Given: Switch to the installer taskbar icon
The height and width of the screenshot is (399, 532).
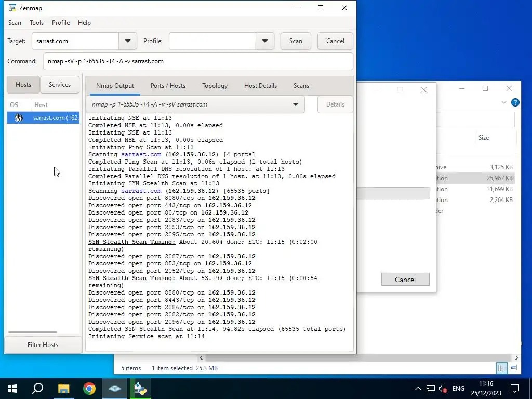Looking at the screenshot, I should click(140, 389).
